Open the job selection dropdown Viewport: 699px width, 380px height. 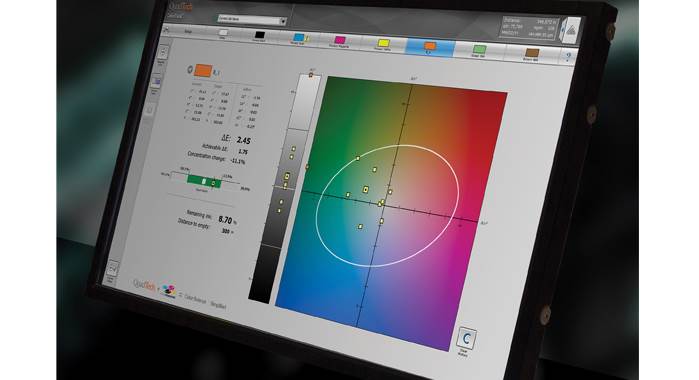252,20
